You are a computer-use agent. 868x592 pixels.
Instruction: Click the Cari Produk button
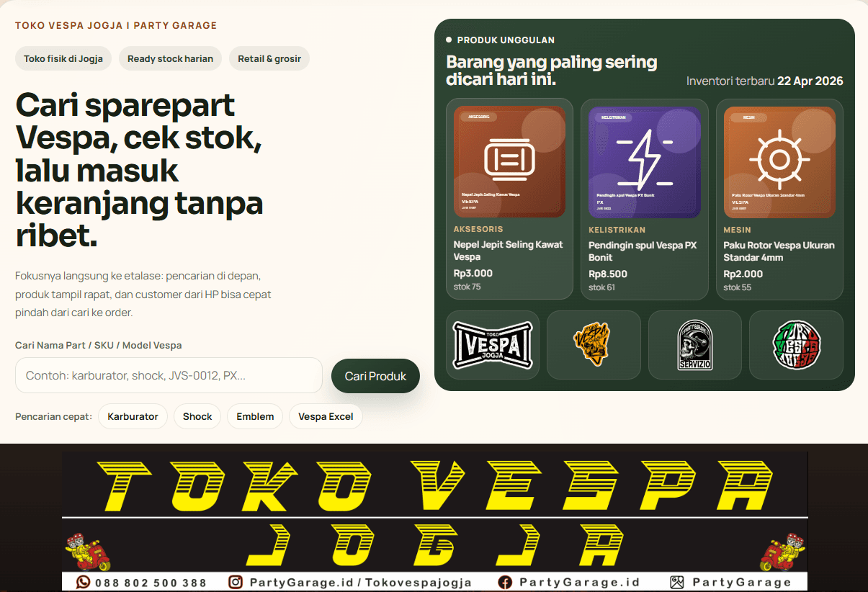coord(375,376)
